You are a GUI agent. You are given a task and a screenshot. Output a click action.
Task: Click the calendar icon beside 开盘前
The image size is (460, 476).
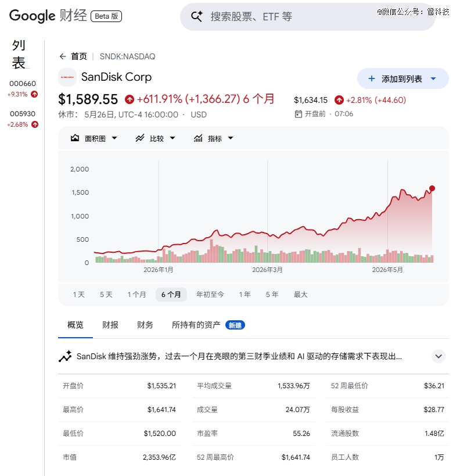(299, 114)
